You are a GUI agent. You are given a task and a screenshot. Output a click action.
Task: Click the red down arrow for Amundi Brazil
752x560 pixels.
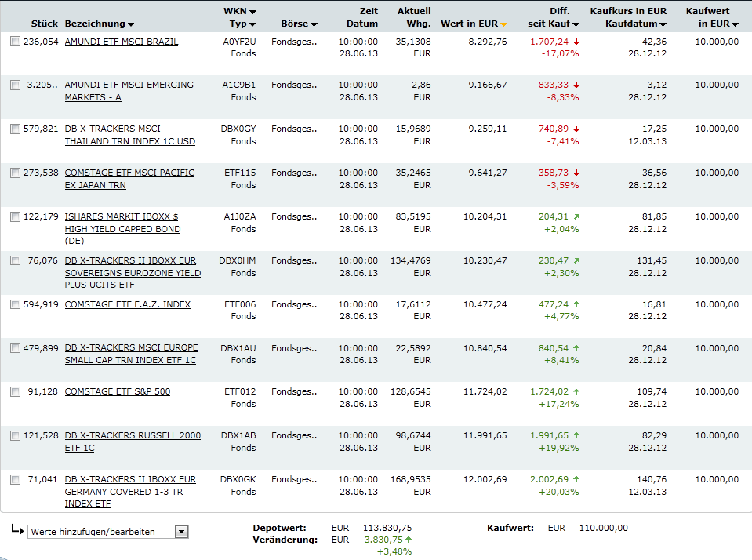click(x=576, y=42)
